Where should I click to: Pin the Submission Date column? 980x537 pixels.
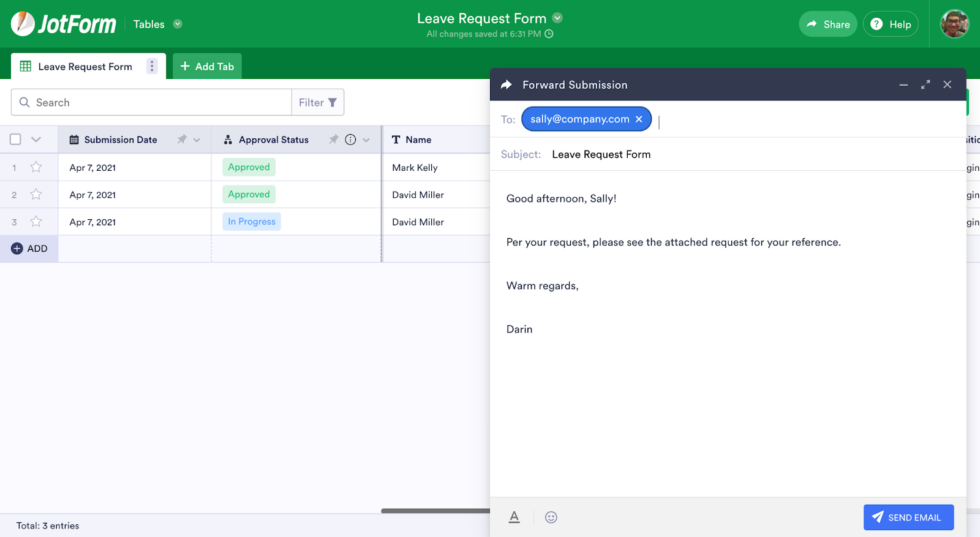click(182, 140)
